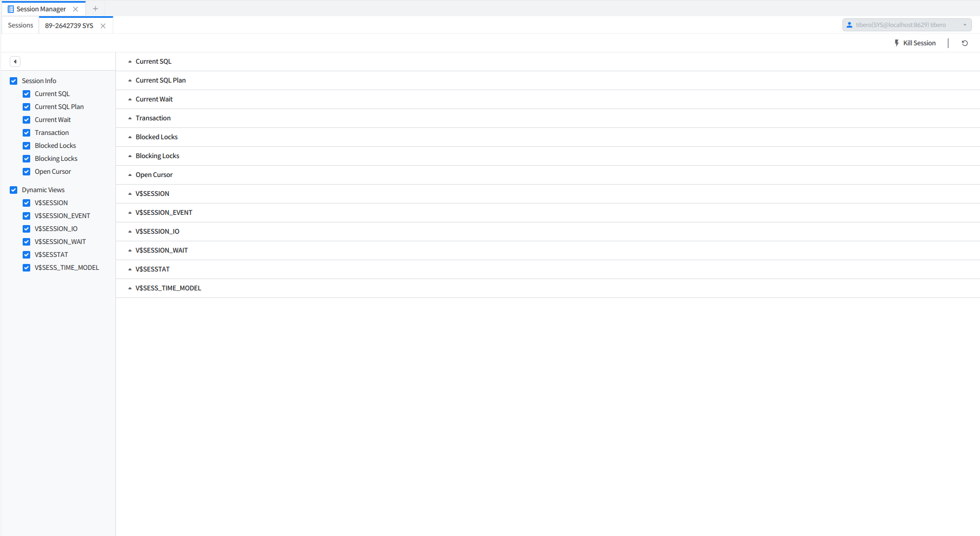This screenshot has width=980, height=536.
Task: Uncheck the Session Info checkbox
Action: [13, 81]
